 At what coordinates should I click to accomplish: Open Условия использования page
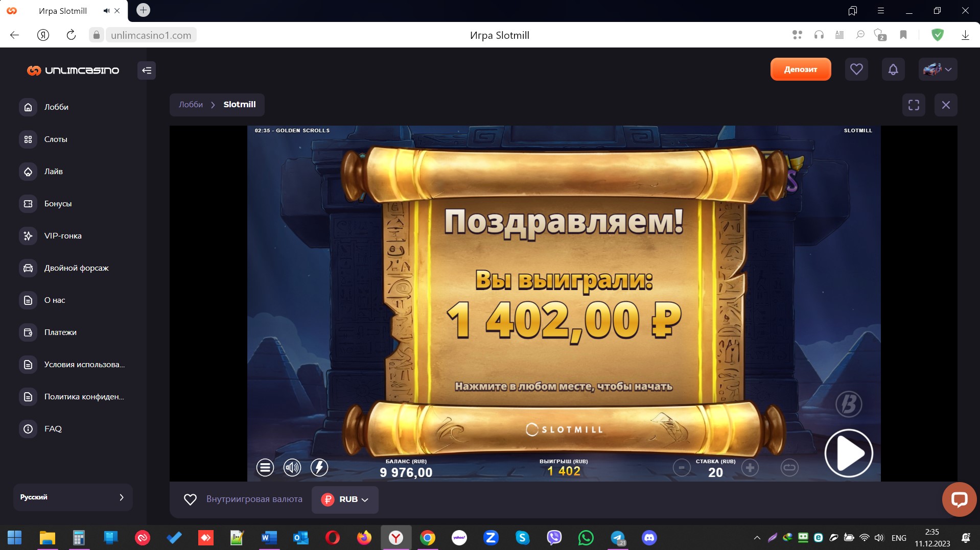tap(73, 365)
